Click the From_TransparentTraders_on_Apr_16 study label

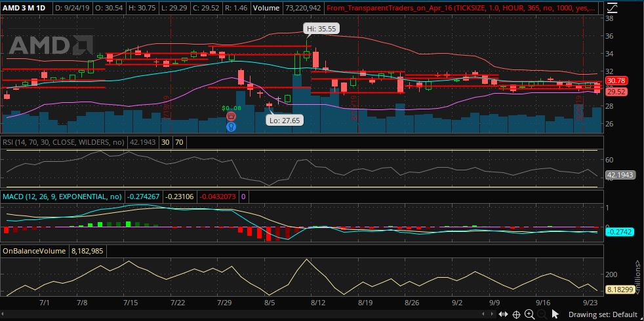462,8
